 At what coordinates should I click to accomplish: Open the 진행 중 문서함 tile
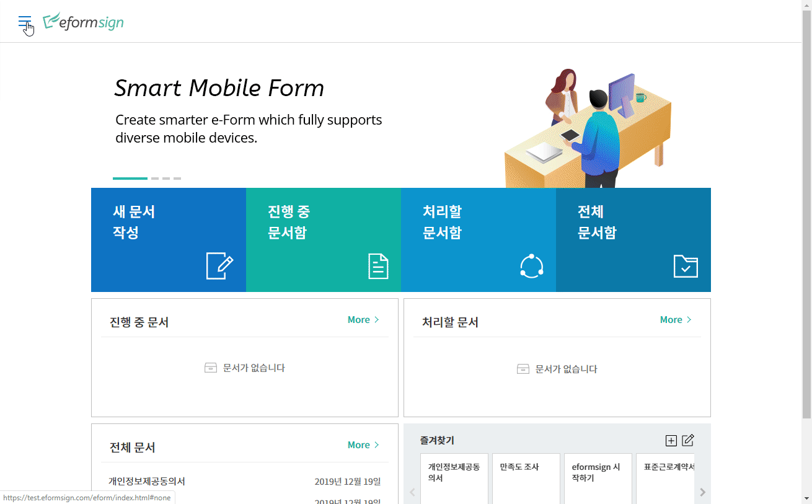pyautogui.click(x=324, y=240)
